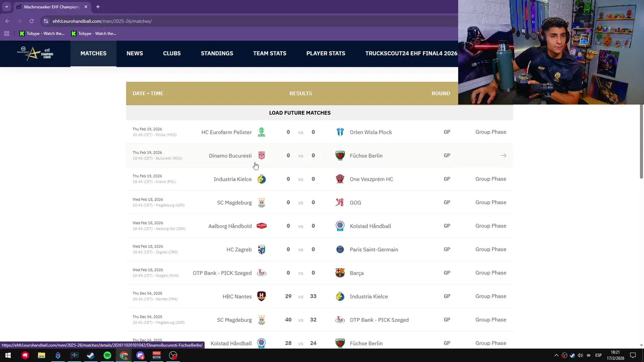Open the browser apps grid icon
The height and width of the screenshot is (362, 644).
coord(7,34)
